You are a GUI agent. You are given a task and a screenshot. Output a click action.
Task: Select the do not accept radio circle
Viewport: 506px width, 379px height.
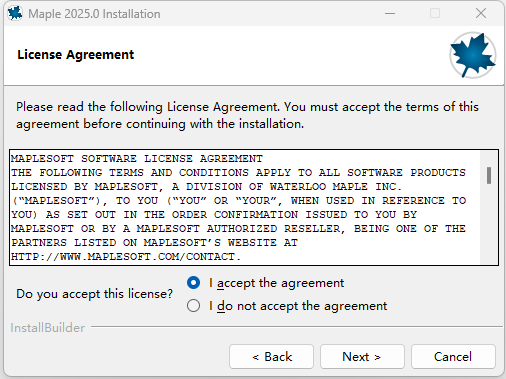click(x=194, y=306)
